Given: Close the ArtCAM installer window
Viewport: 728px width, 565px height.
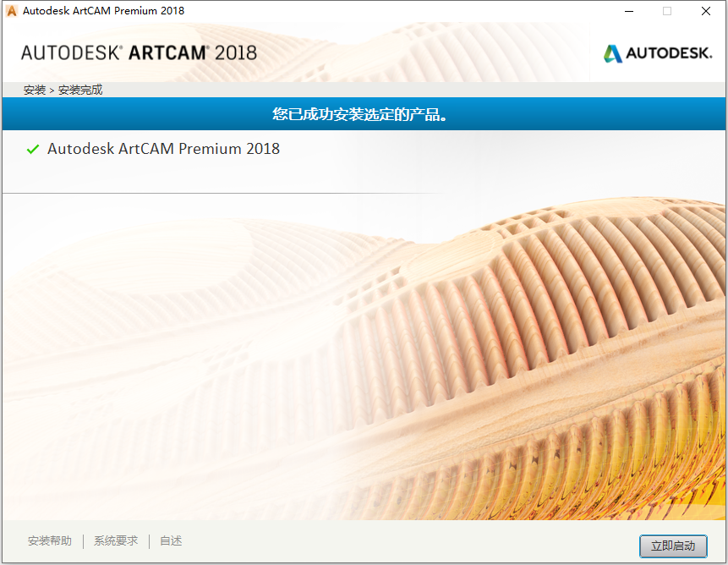Looking at the screenshot, I should coord(706,11).
